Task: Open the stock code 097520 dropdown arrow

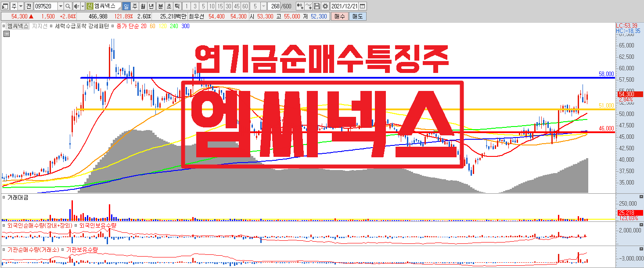Action: pyautogui.click(x=61, y=6)
